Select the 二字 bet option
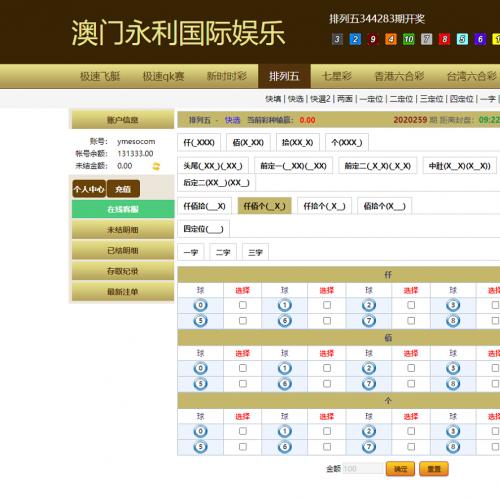The width and height of the screenshot is (500, 500). click(x=223, y=252)
